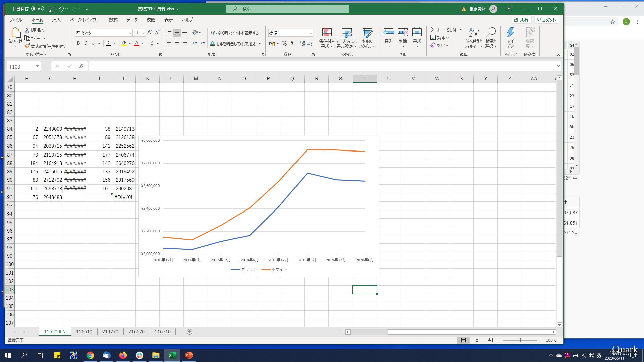This screenshot has width=644, height=362.
Task: Click the cell borders icon
Action: pyautogui.click(x=108, y=43)
